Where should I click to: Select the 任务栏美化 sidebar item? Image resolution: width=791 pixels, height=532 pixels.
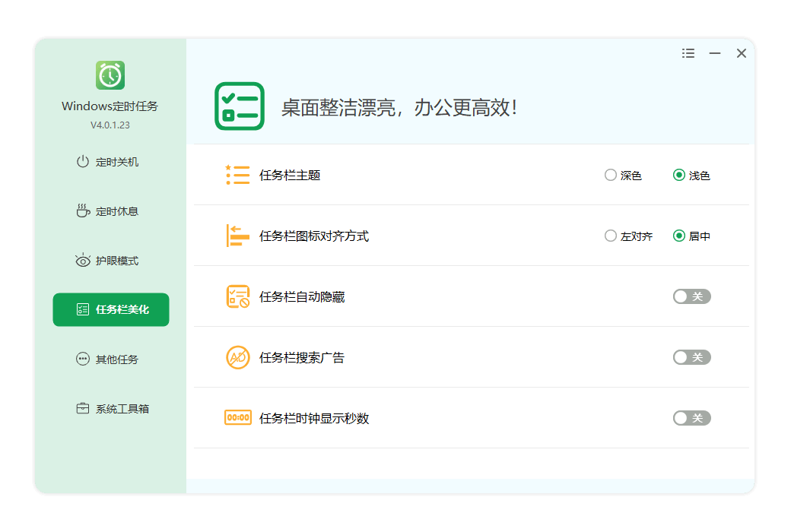[111, 309]
